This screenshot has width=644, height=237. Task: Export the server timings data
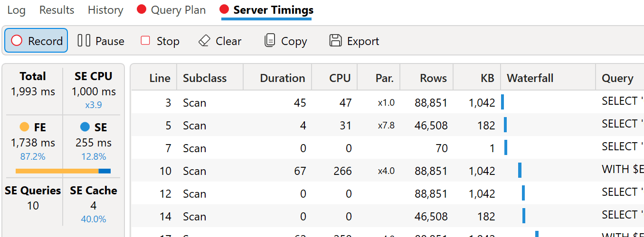[x=354, y=41]
